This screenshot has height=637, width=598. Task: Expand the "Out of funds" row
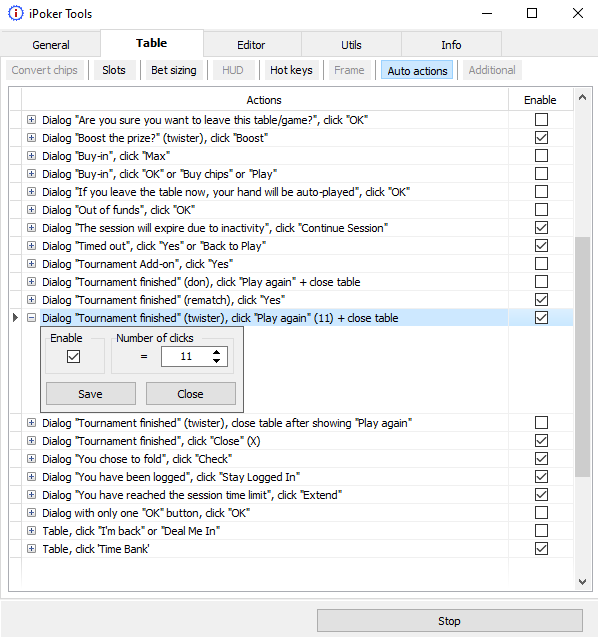point(31,210)
